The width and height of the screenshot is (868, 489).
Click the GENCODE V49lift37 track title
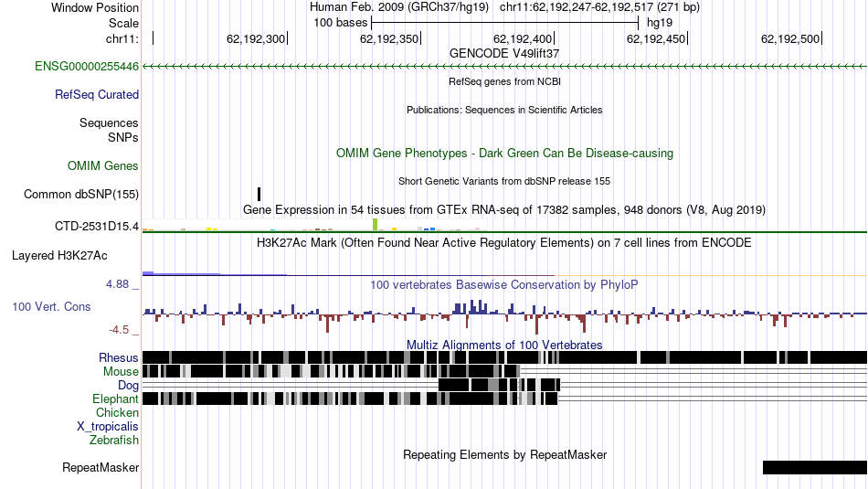(x=504, y=54)
